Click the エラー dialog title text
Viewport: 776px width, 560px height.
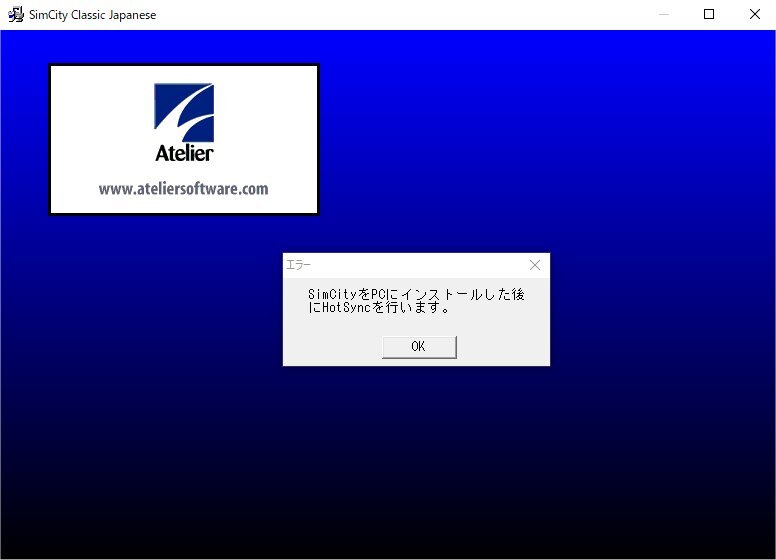pyautogui.click(x=298, y=265)
